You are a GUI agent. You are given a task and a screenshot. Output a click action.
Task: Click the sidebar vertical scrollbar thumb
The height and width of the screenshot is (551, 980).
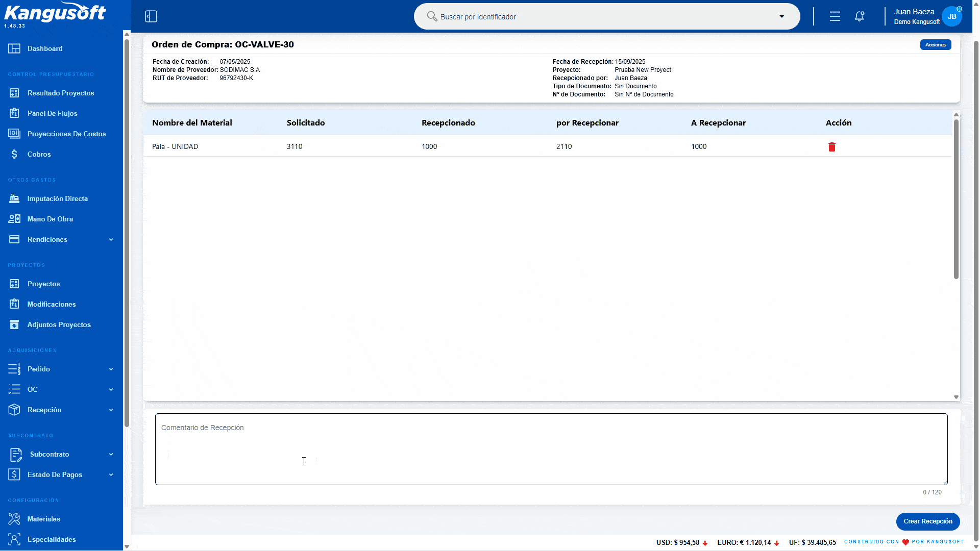tap(127, 232)
